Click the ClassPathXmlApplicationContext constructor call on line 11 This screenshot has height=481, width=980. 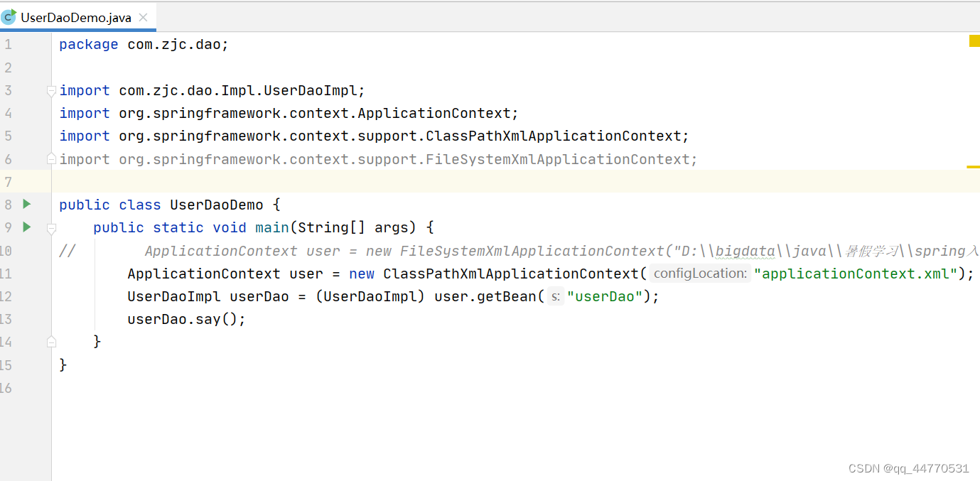511,274
